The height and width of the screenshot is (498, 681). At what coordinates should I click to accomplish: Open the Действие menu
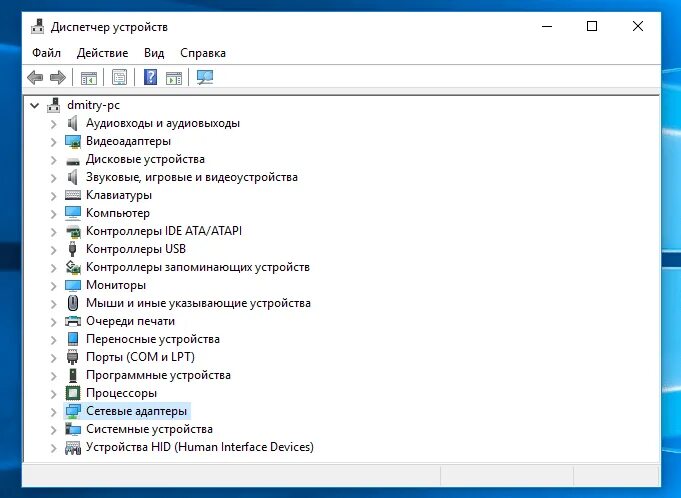pos(102,53)
